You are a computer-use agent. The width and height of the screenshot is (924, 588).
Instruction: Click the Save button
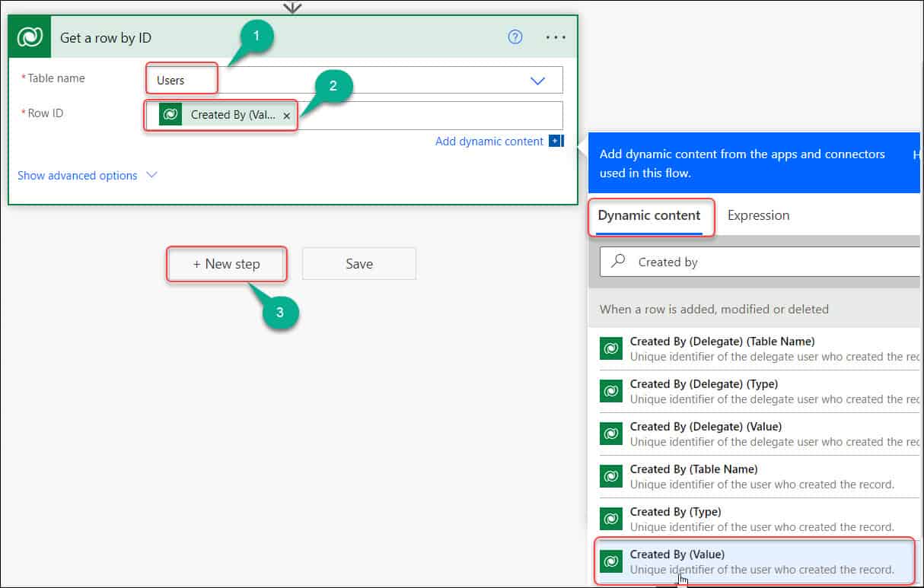(359, 264)
